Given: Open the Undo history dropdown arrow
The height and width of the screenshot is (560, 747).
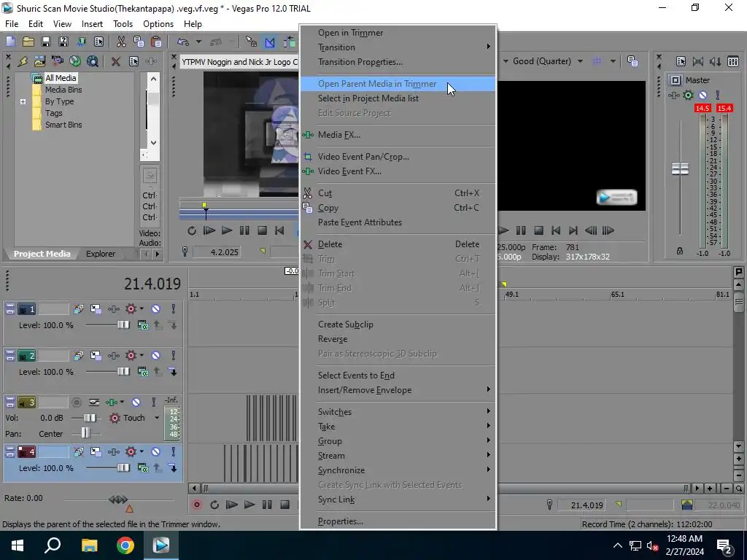Looking at the screenshot, I should click(x=198, y=42).
